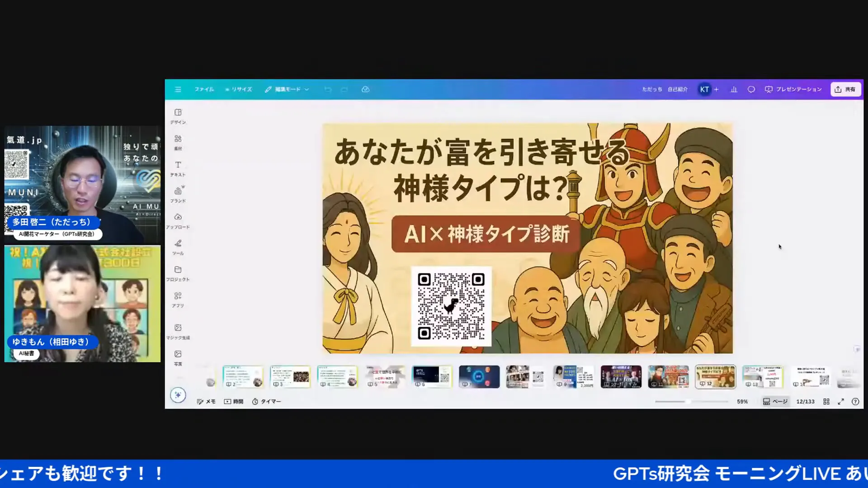The height and width of the screenshot is (488, 868).
Task: Select page 3 thumbnail
Action: tap(290, 376)
